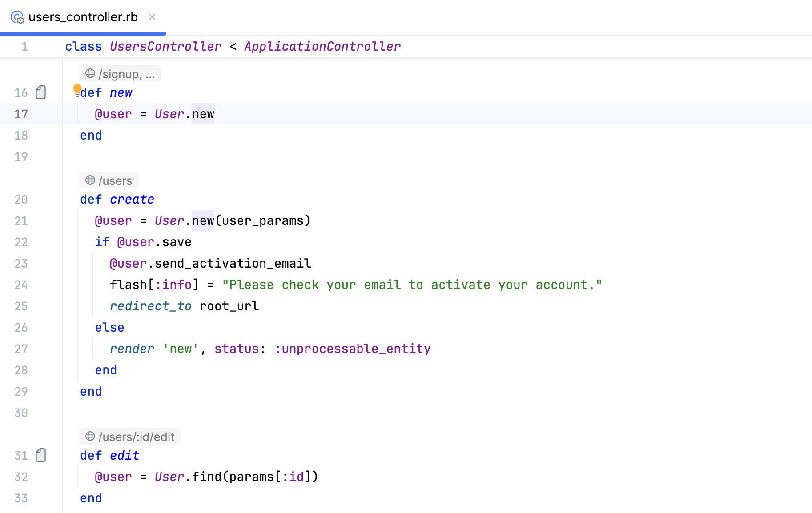The width and height of the screenshot is (812, 513).
Task: Click root_url reference on line 25
Action: tap(228, 305)
